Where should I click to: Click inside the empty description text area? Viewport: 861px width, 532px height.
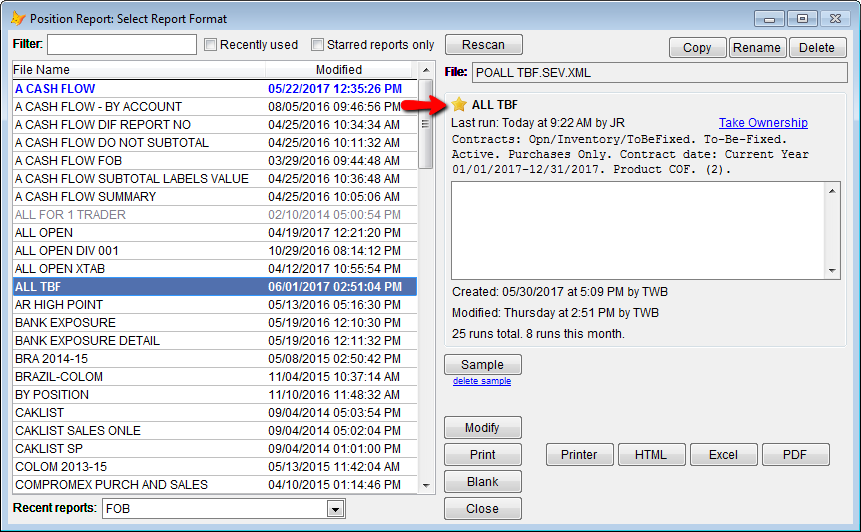638,231
